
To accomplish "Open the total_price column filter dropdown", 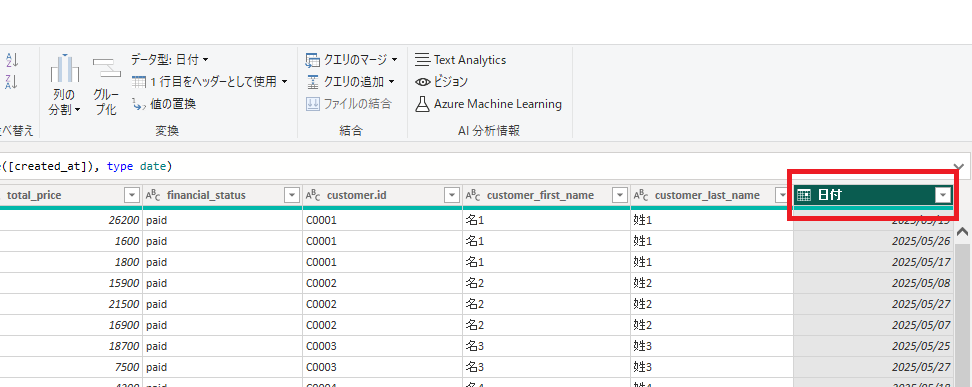I will pos(131,195).
